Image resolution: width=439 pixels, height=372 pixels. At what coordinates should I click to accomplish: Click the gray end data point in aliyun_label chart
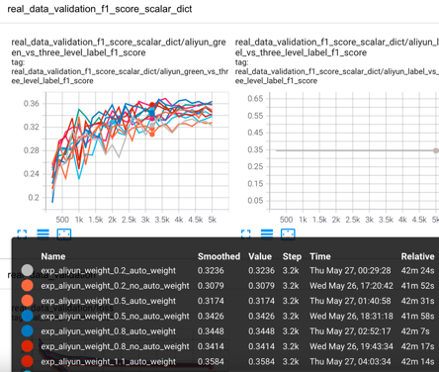click(436, 150)
